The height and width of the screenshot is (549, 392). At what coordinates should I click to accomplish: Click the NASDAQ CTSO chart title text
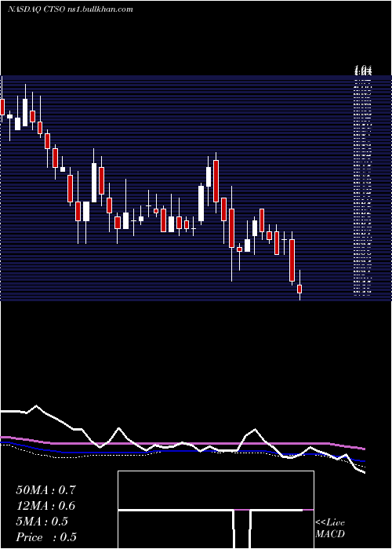pos(71,9)
